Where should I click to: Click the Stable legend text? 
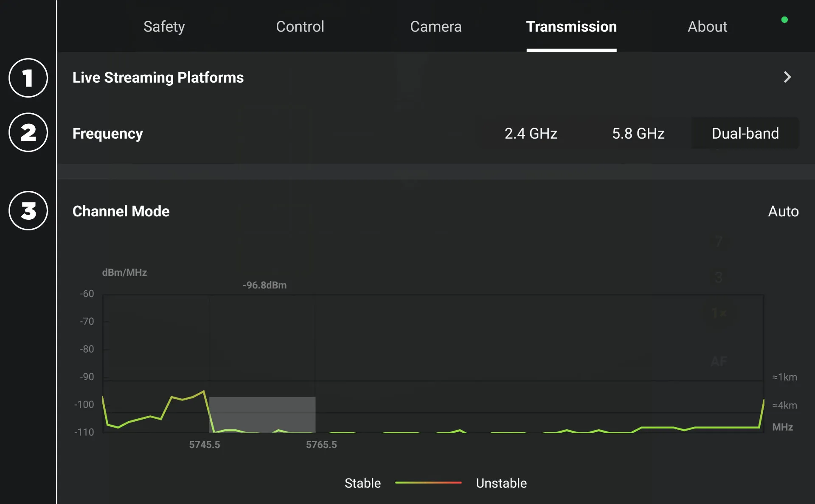(363, 483)
